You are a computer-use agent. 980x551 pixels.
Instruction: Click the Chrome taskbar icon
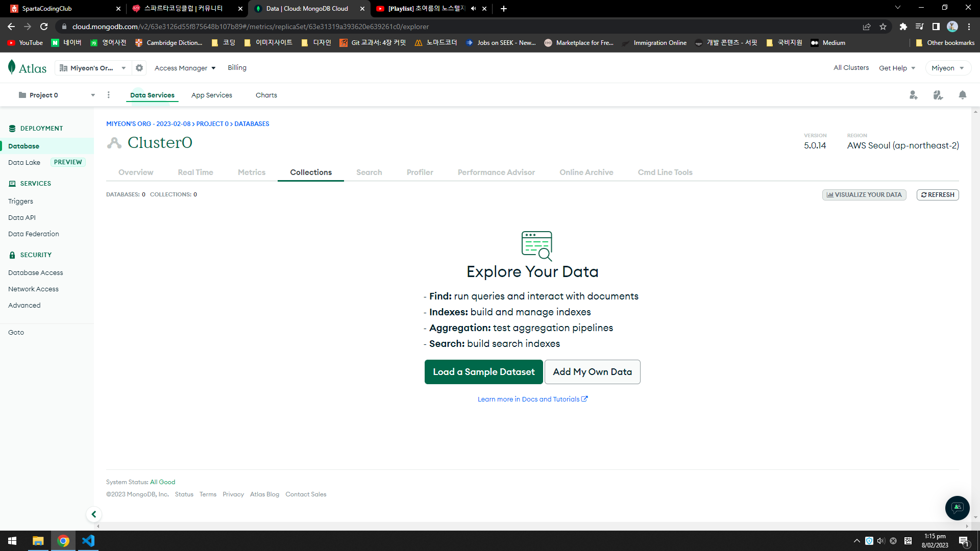pyautogui.click(x=63, y=541)
